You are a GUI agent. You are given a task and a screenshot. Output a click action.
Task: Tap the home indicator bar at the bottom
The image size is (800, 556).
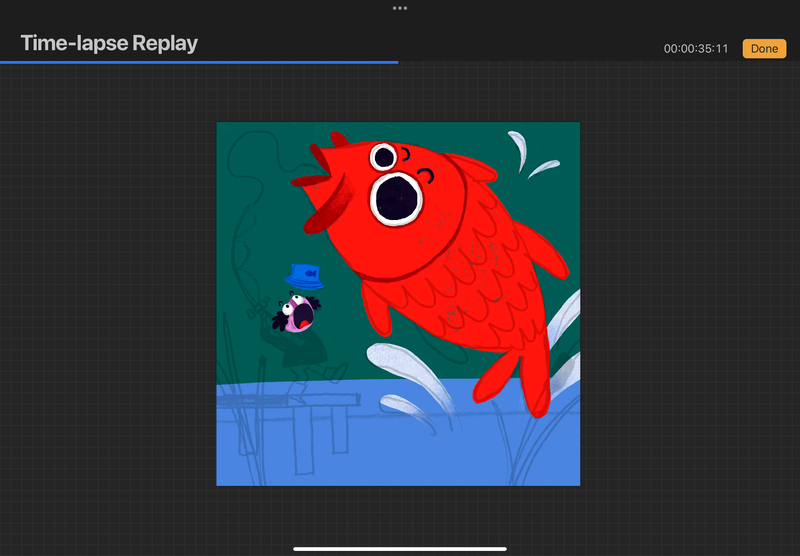tap(400, 548)
